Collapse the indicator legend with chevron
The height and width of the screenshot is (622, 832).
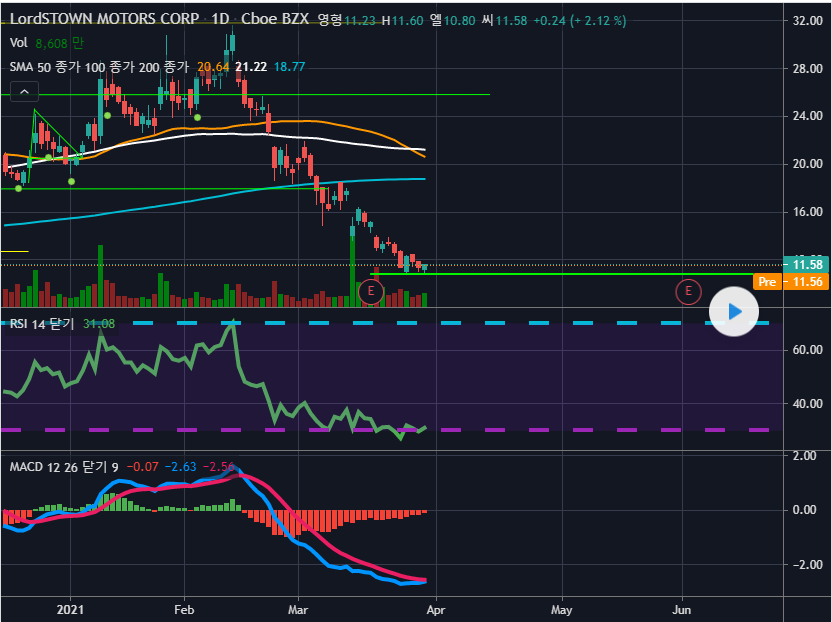pos(23,92)
